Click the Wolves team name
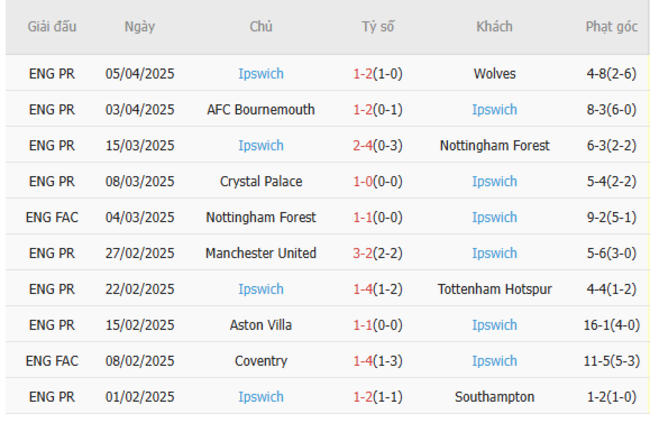The width and height of the screenshot is (650, 423). (494, 73)
